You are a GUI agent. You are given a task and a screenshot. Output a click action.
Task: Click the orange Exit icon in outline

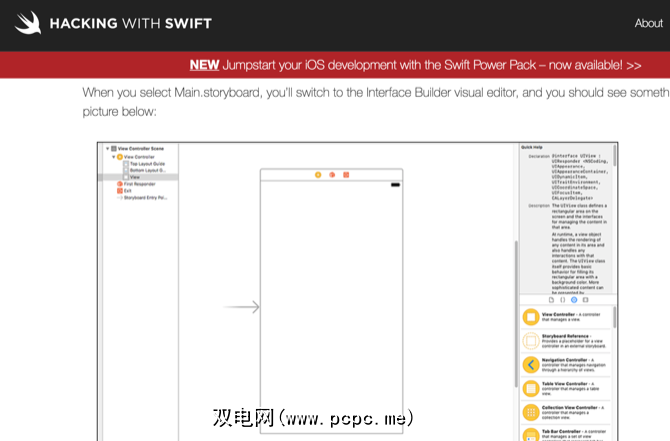click(120, 191)
